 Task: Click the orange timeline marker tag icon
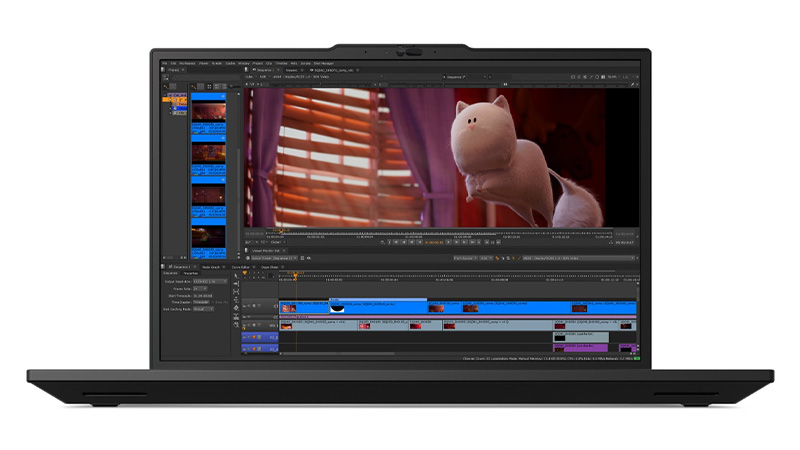click(x=244, y=272)
